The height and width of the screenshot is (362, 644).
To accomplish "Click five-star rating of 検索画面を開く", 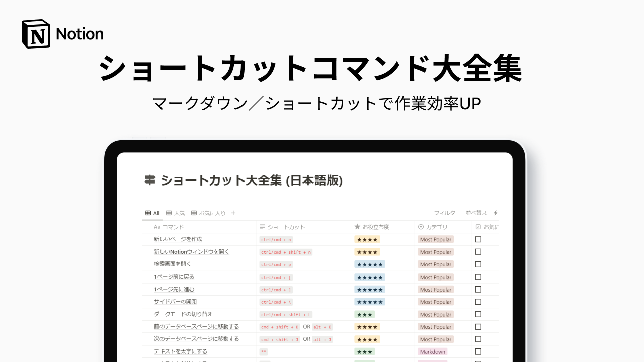I will click(370, 264).
